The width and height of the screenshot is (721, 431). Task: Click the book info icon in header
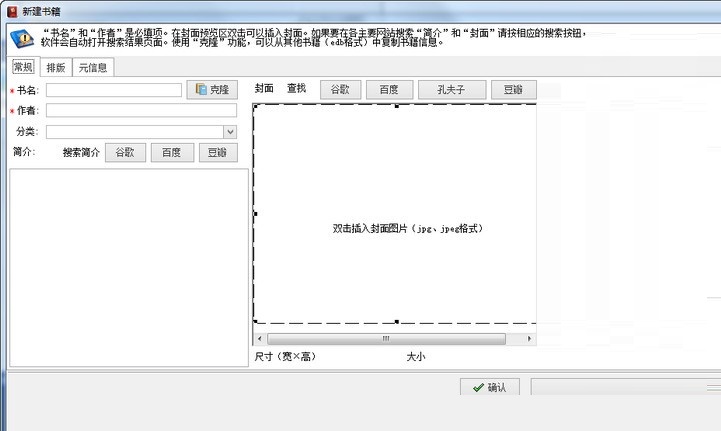pyautogui.click(x=20, y=39)
